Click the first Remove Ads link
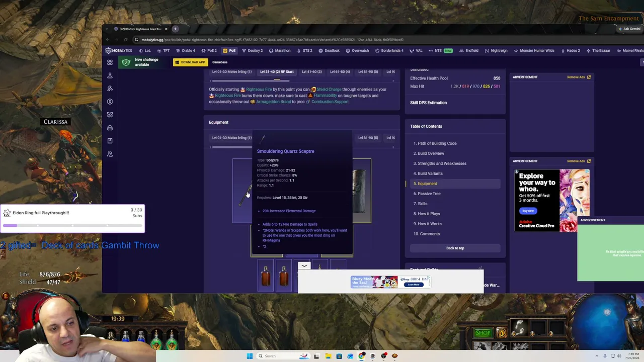Image resolution: width=644 pixels, height=362 pixels. 579,77
